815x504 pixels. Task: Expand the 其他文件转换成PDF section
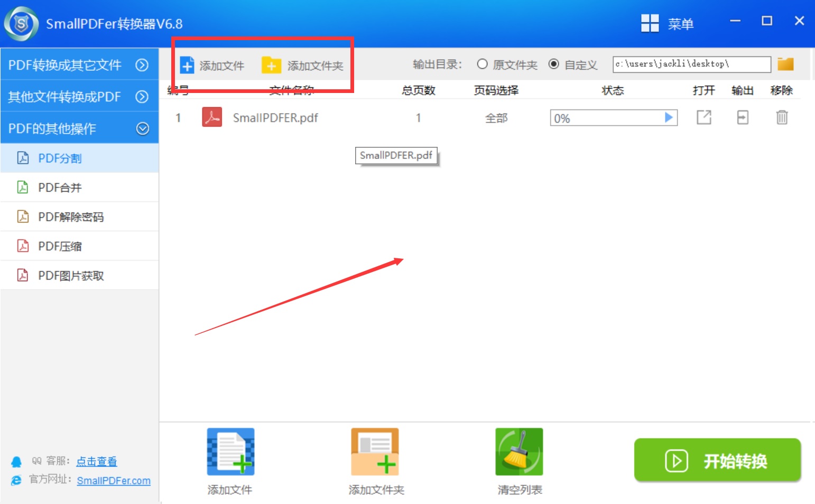79,97
